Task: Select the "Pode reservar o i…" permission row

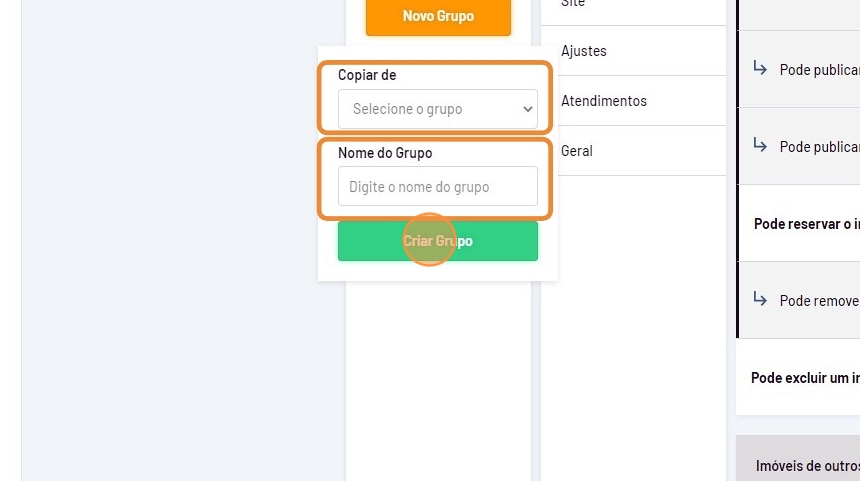Action: click(x=806, y=223)
